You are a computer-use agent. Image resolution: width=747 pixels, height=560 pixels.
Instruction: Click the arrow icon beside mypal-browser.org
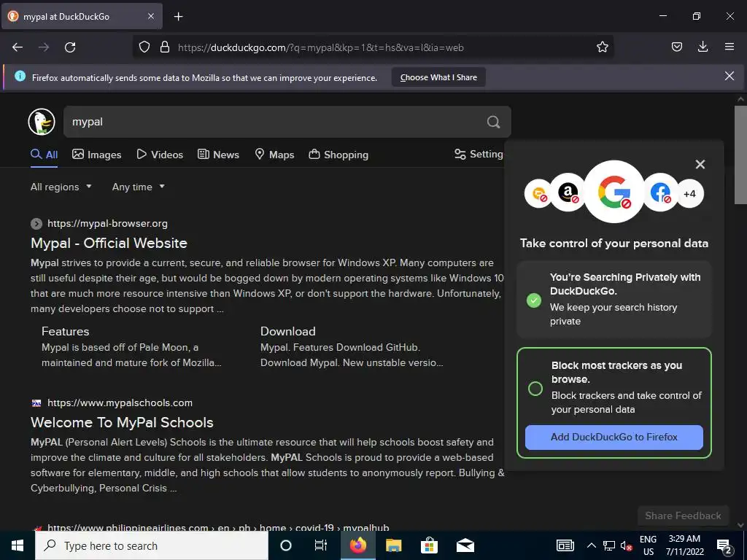[x=36, y=223]
